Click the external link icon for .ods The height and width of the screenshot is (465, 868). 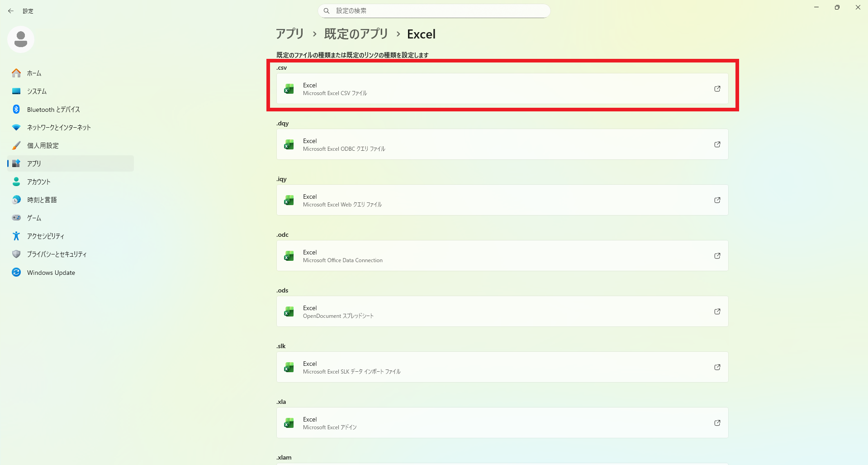coord(717,312)
